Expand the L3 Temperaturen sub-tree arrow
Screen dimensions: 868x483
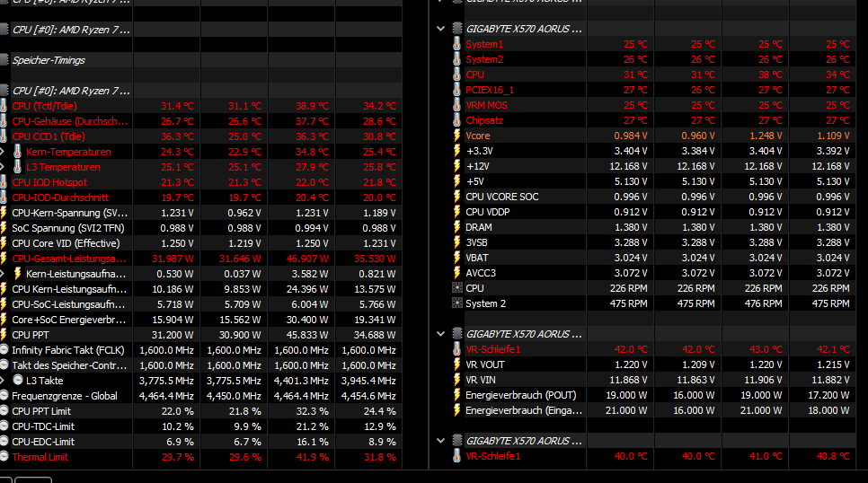point(2,166)
